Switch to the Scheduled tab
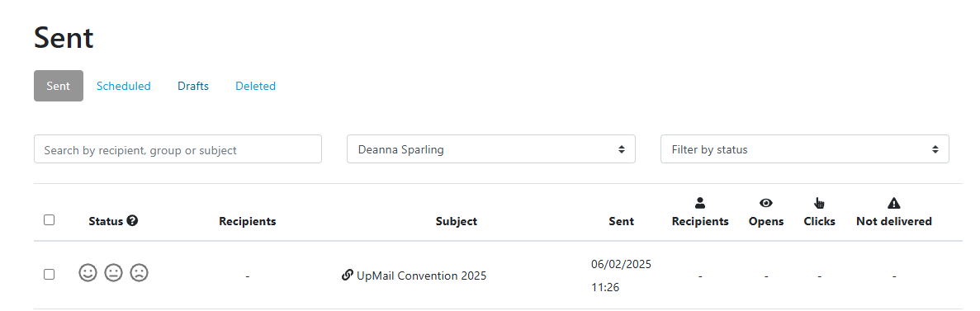The image size is (980, 311). pos(124,86)
